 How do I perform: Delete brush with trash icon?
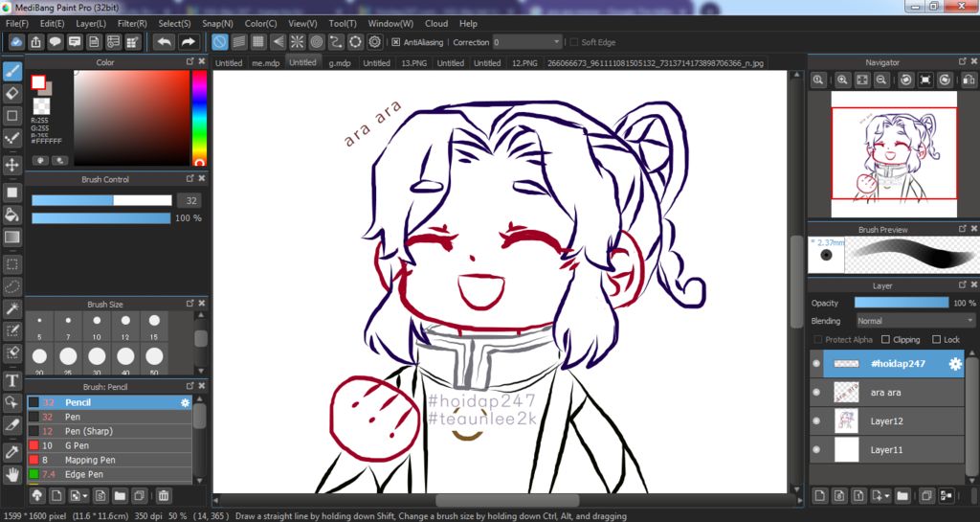[x=163, y=496]
